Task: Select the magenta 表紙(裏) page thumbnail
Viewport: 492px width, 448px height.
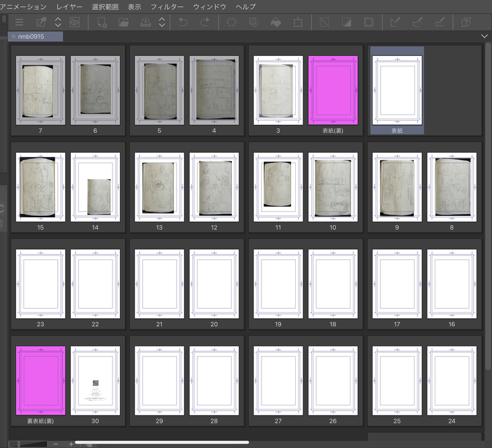Action: pos(333,90)
